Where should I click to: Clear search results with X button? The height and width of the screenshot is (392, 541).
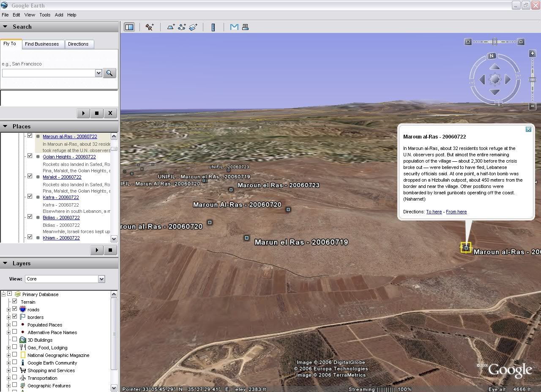point(110,113)
